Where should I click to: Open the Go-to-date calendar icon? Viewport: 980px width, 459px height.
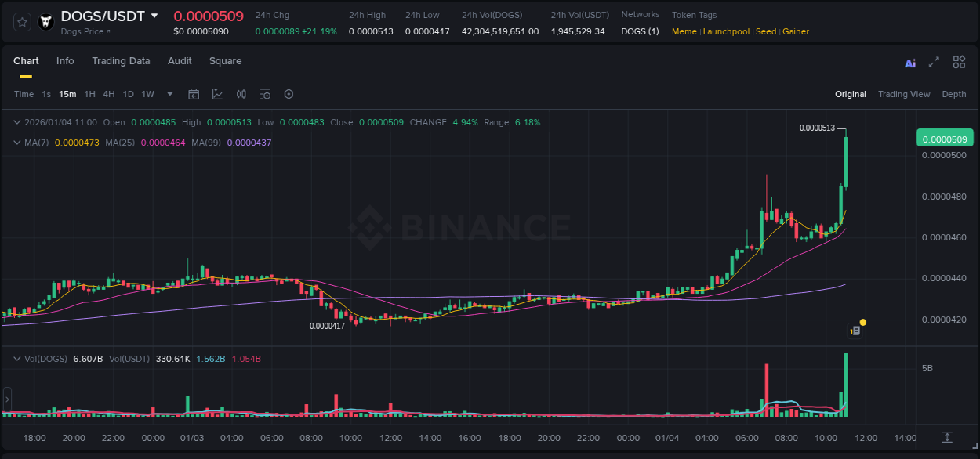(194, 94)
